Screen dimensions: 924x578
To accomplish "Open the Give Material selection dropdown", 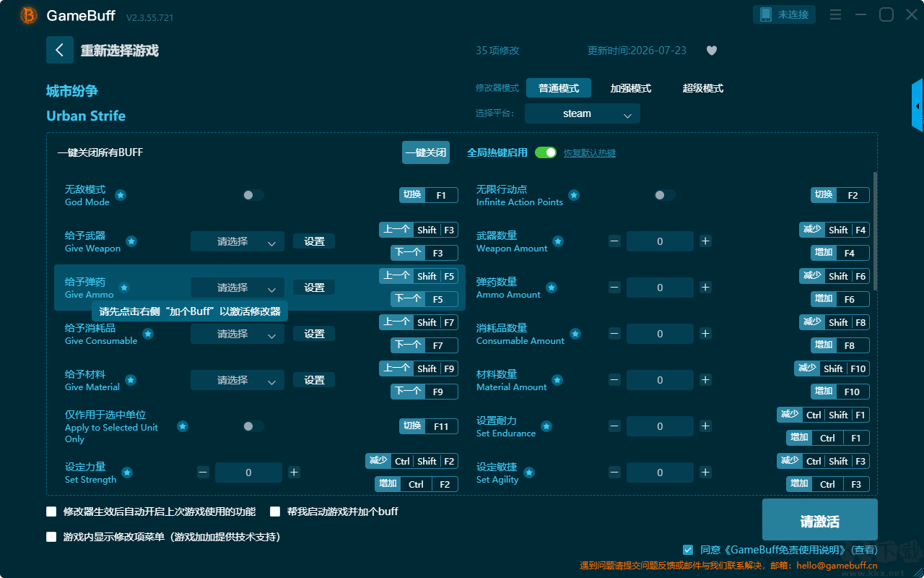I will [x=237, y=380].
